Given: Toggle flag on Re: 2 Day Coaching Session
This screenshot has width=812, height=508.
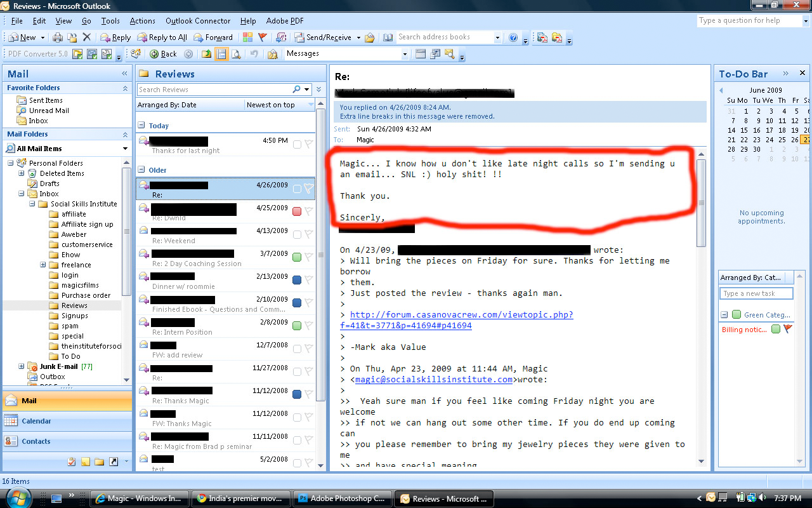Looking at the screenshot, I should tap(308, 257).
